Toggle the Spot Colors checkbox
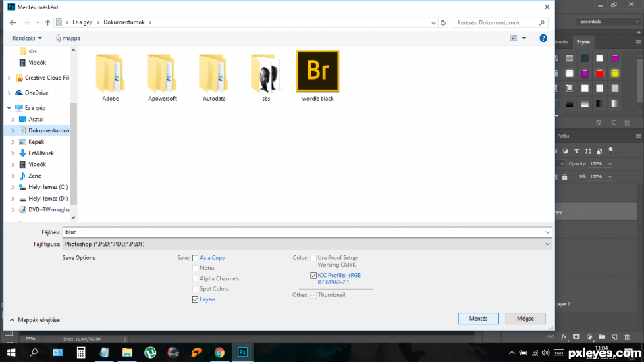 click(x=196, y=289)
